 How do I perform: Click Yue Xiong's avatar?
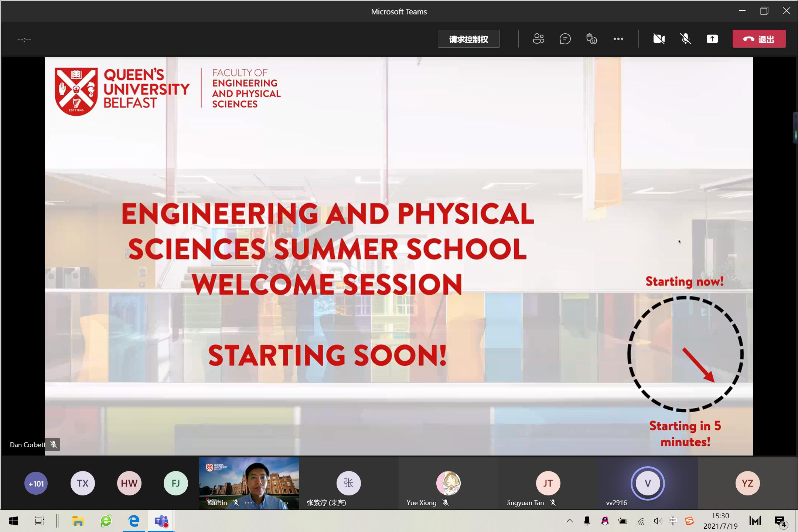[x=448, y=483]
